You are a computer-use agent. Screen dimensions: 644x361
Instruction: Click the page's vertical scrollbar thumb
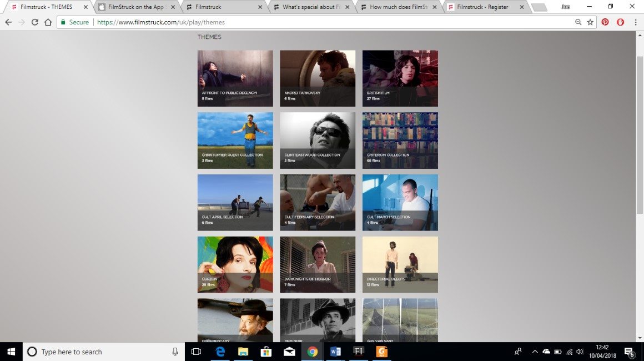[x=639, y=133]
